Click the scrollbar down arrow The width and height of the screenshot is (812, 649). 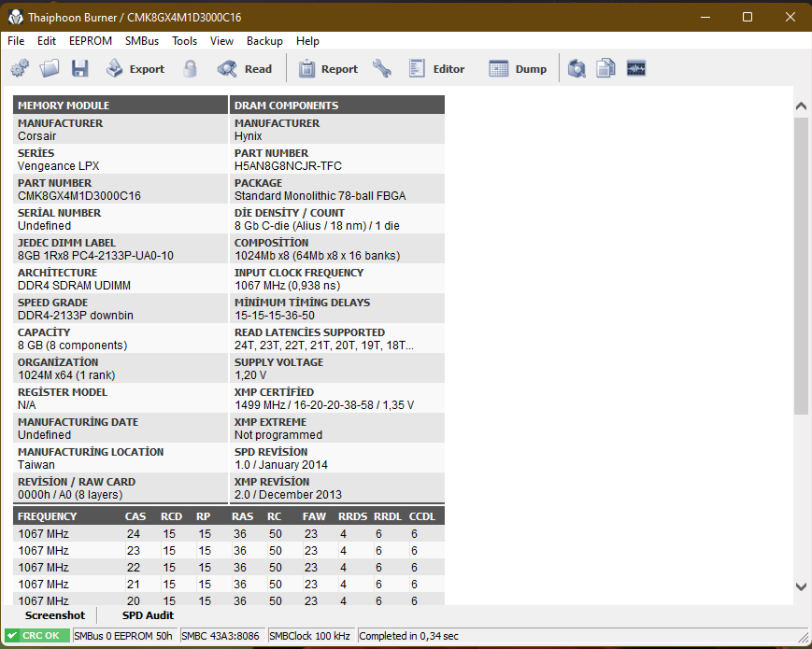(x=801, y=586)
